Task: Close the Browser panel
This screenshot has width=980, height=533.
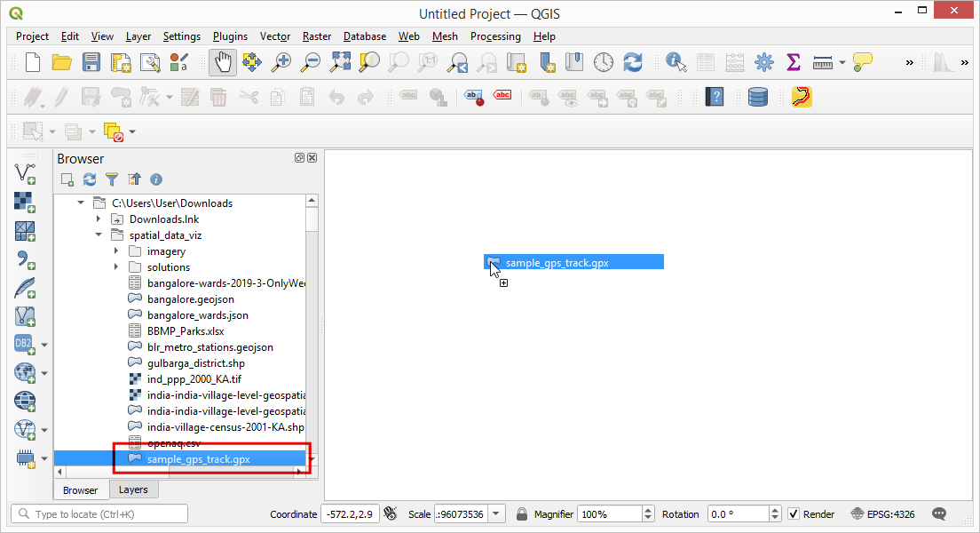Action: 312,157
